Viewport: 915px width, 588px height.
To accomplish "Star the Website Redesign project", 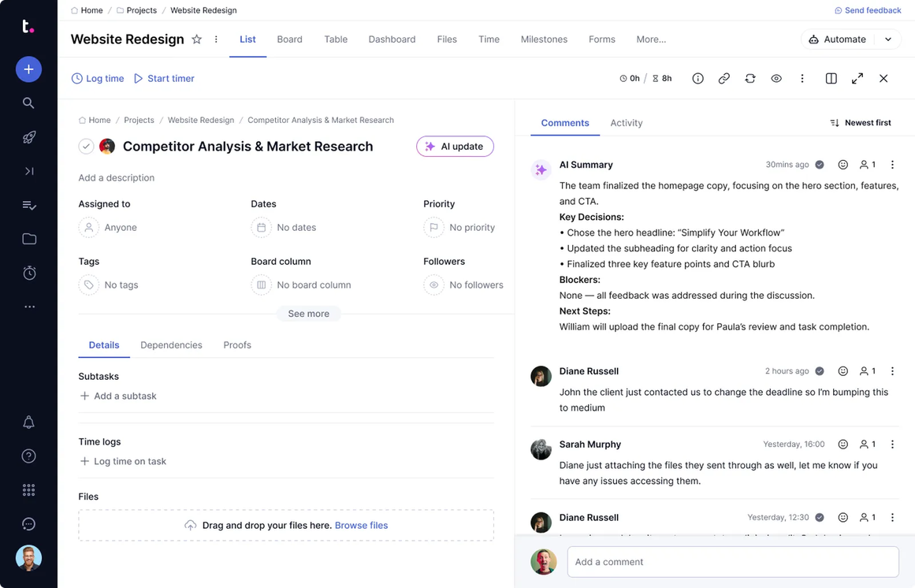I will tap(197, 39).
